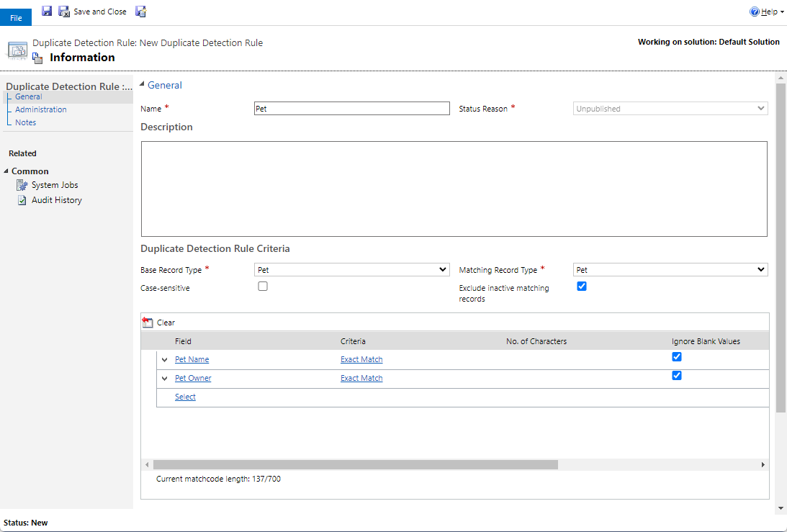Open the Matching Record Type dropdown
Viewport: 787px width, 532px height.
(x=760, y=269)
